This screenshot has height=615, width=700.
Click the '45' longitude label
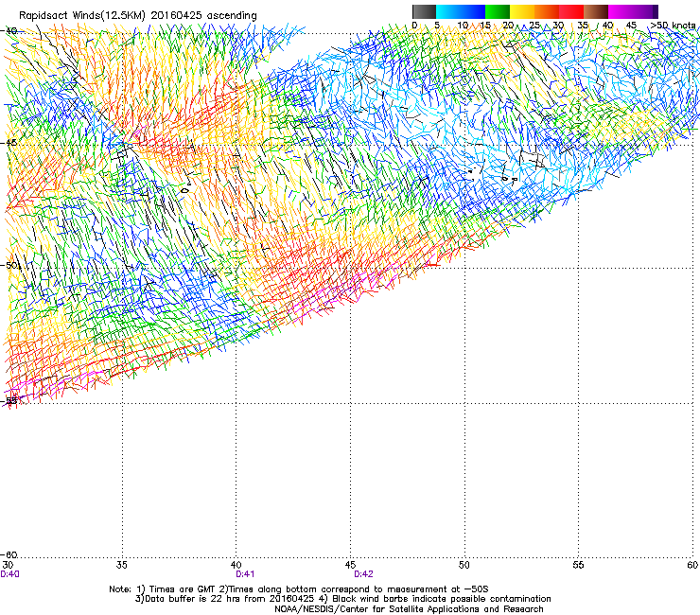coord(350,565)
